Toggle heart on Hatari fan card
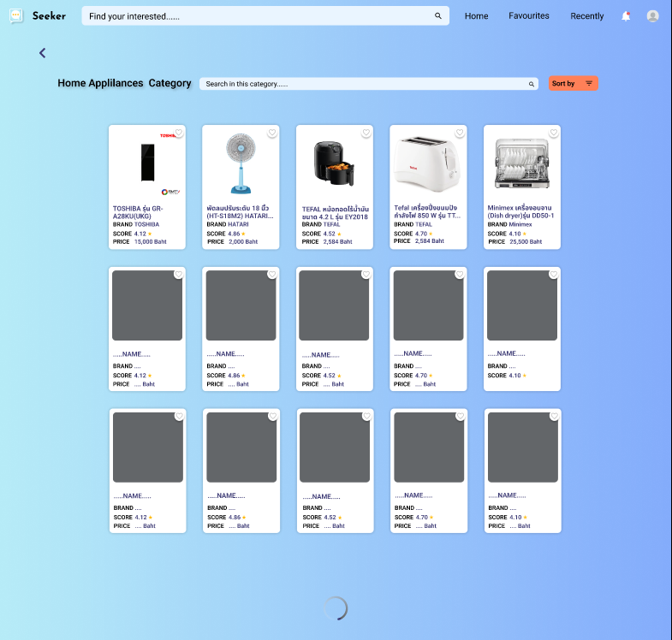This screenshot has height=640, width=672. tap(272, 133)
